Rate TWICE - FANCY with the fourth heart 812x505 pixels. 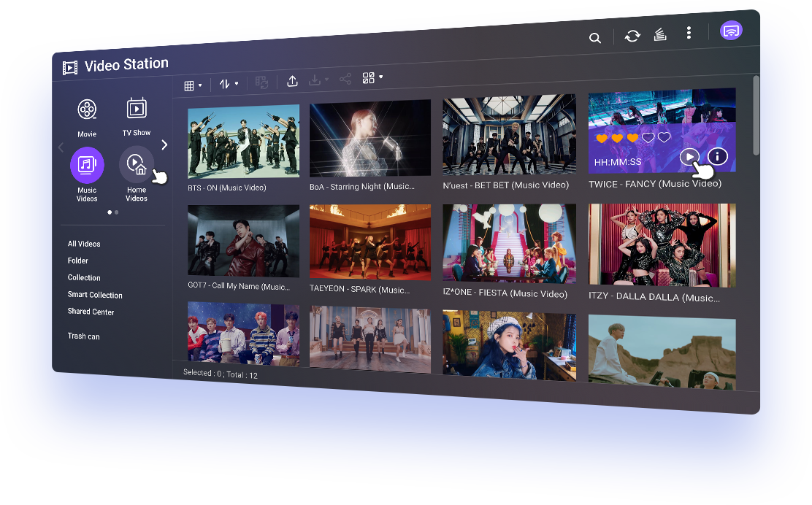(x=648, y=136)
